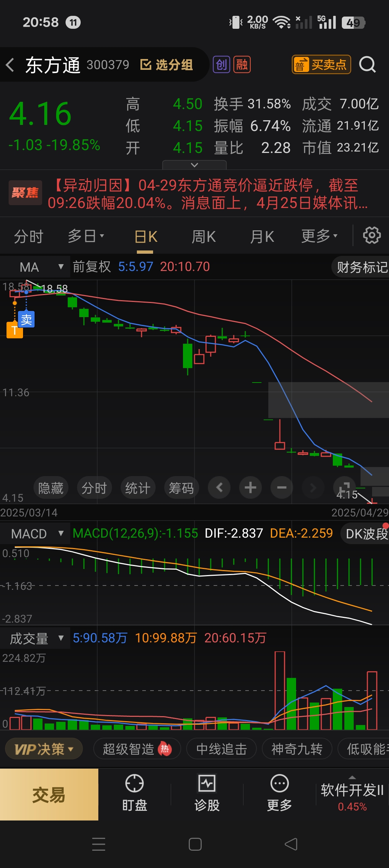Click 隐藏 to hide chart tools
Image resolution: width=389 pixels, height=868 pixels.
point(51,488)
